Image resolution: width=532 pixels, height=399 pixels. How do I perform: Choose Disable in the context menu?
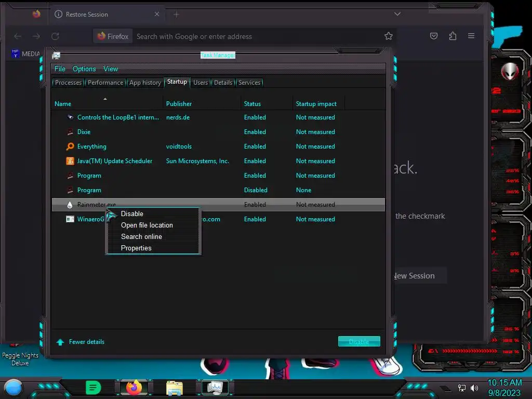point(153,214)
